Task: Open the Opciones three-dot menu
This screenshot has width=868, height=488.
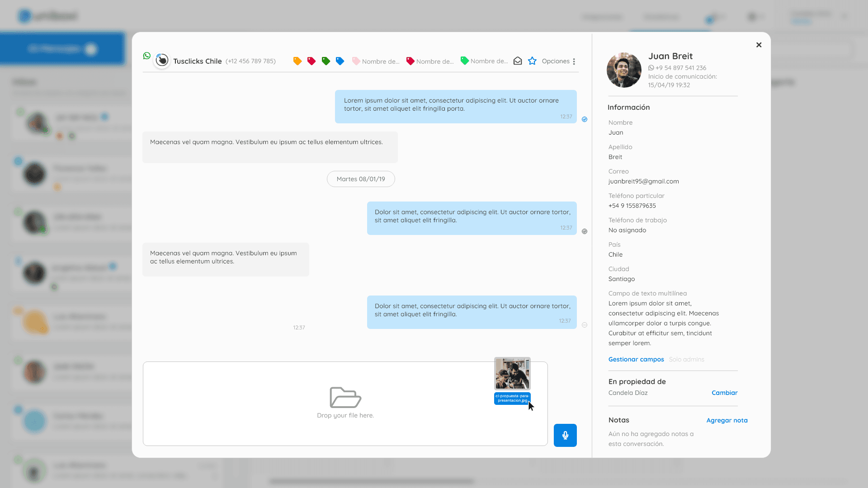Action: tap(574, 61)
